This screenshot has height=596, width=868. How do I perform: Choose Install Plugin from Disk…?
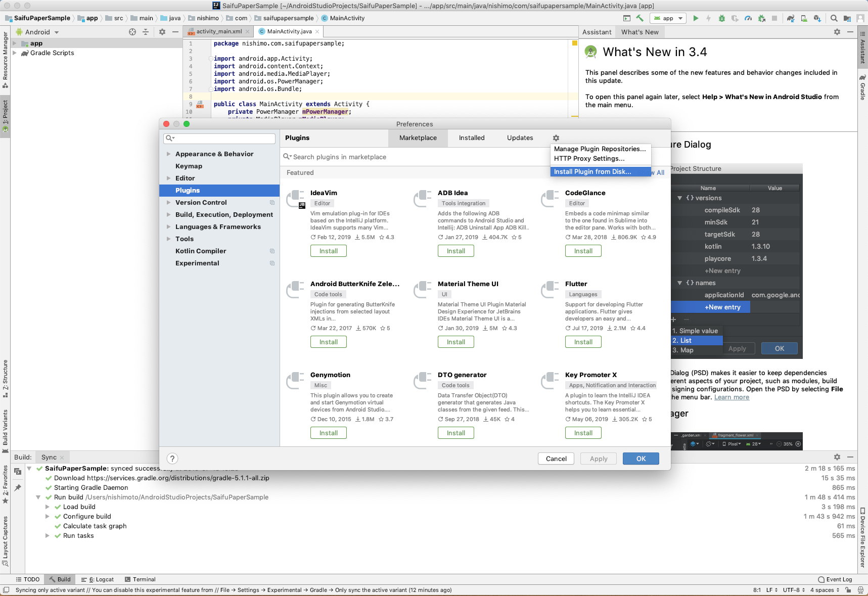[601, 171]
